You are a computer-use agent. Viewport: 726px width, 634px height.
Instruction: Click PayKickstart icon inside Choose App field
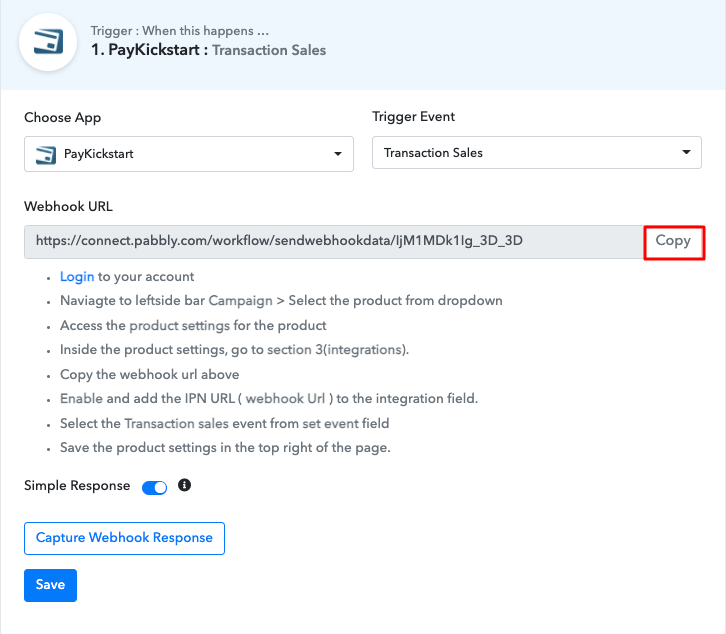click(x=46, y=154)
